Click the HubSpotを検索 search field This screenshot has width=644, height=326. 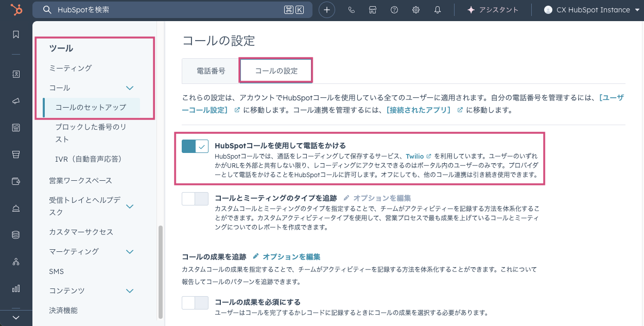[170, 10]
